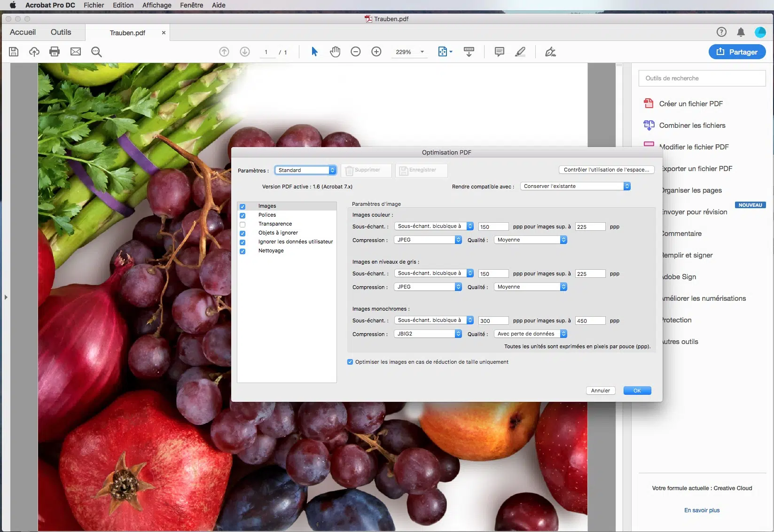Toggle the Images checkbox

(x=242, y=206)
